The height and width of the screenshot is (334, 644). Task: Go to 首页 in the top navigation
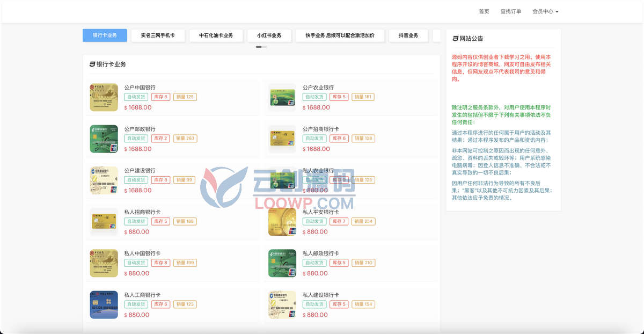484,11
